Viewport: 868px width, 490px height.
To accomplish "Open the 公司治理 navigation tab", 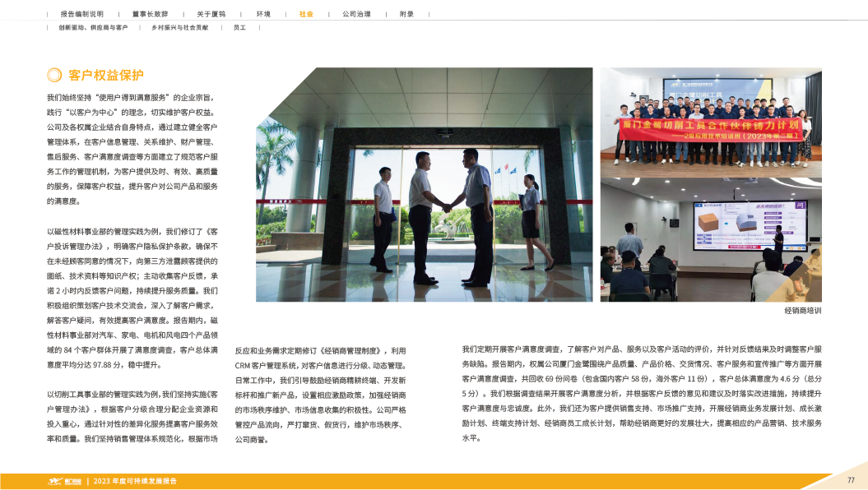I will point(355,15).
